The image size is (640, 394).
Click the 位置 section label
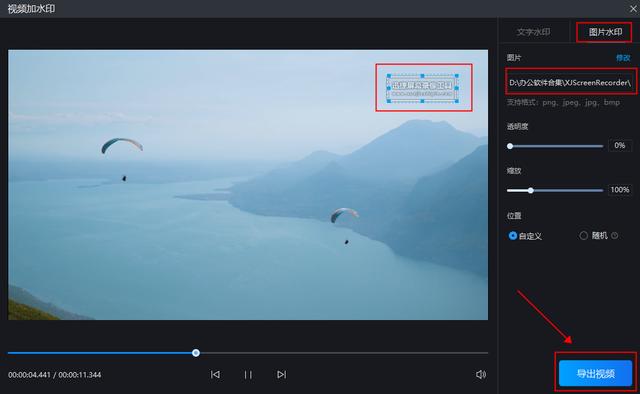514,216
